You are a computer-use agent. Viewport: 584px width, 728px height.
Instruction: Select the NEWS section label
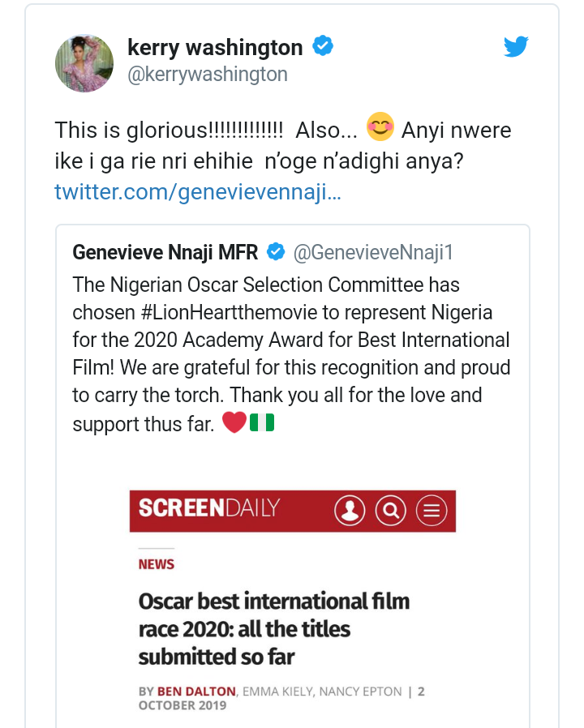click(x=156, y=564)
